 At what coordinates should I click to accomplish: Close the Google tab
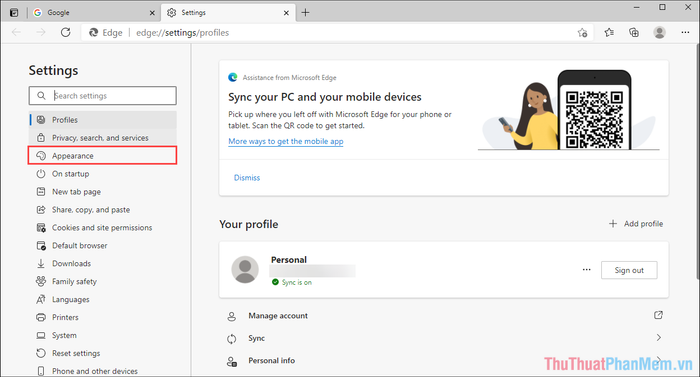click(x=152, y=13)
